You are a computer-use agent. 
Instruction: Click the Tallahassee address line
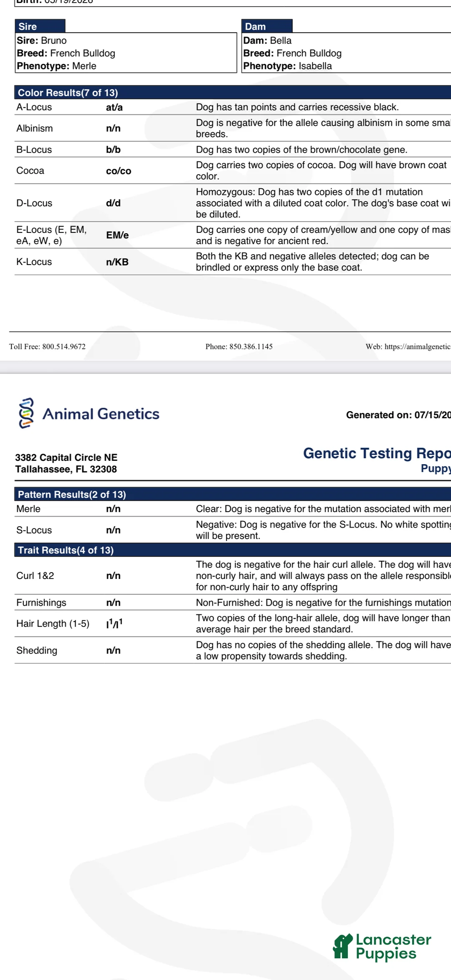(66, 469)
